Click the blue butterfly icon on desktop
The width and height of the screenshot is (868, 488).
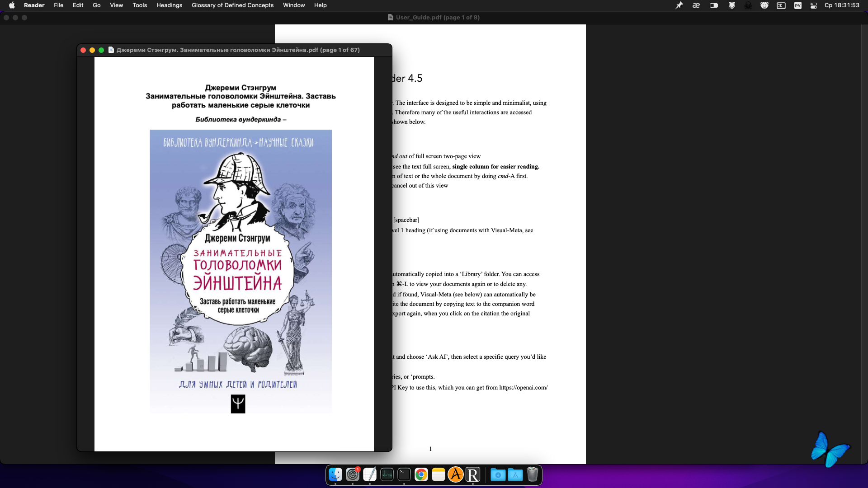(830, 449)
